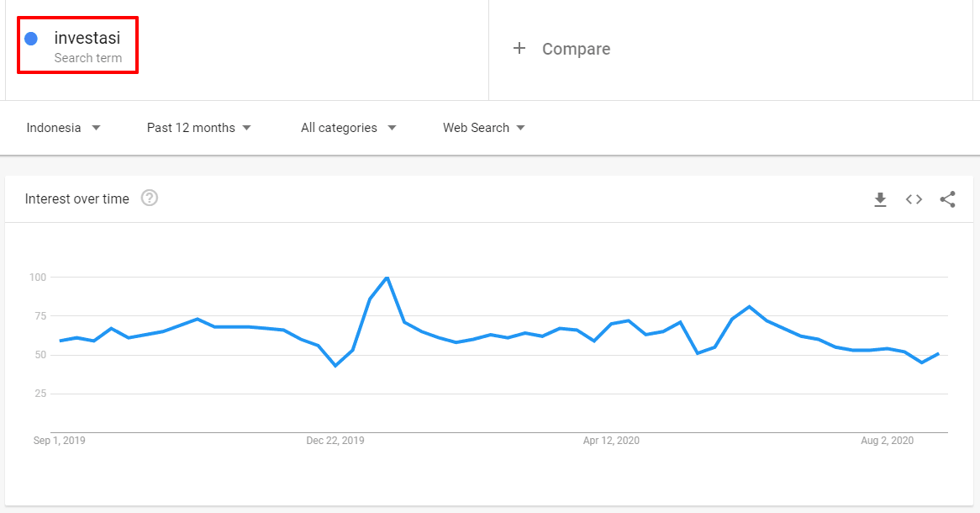The image size is (980, 513).
Task: Click the 75 y-axis gridline label
Action: (37, 316)
